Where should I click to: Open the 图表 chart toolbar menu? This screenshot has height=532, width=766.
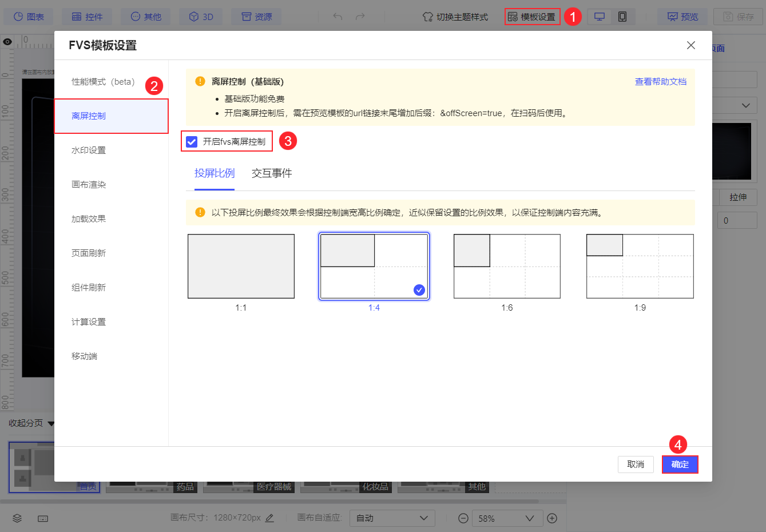coord(29,17)
